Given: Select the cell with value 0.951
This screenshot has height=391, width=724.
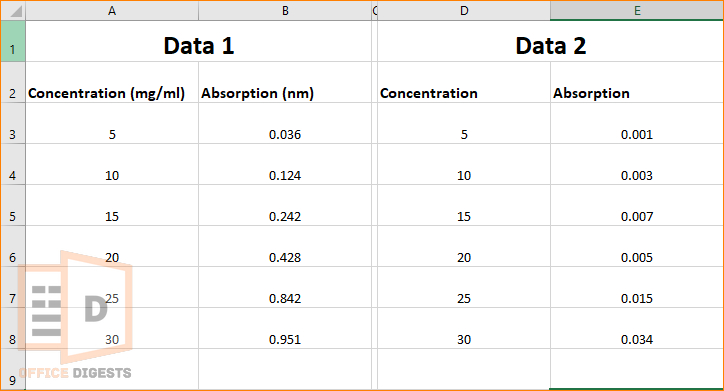Looking at the screenshot, I should pyautogui.click(x=285, y=328).
